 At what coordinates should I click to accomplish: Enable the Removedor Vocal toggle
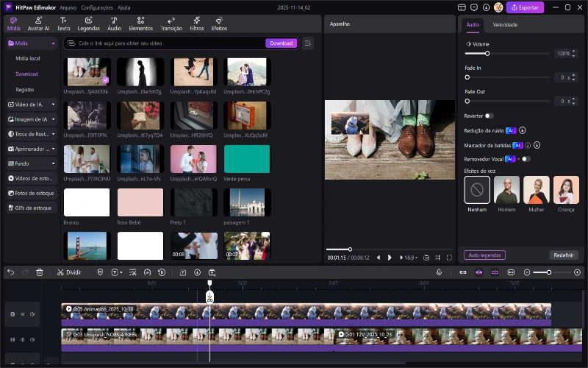[x=526, y=159]
